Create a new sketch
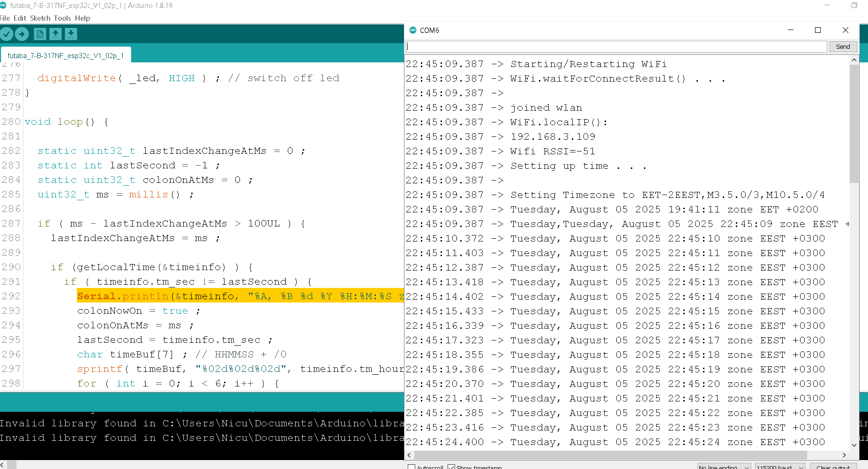Viewport: 868px width, 469px height. coord(39,34)
